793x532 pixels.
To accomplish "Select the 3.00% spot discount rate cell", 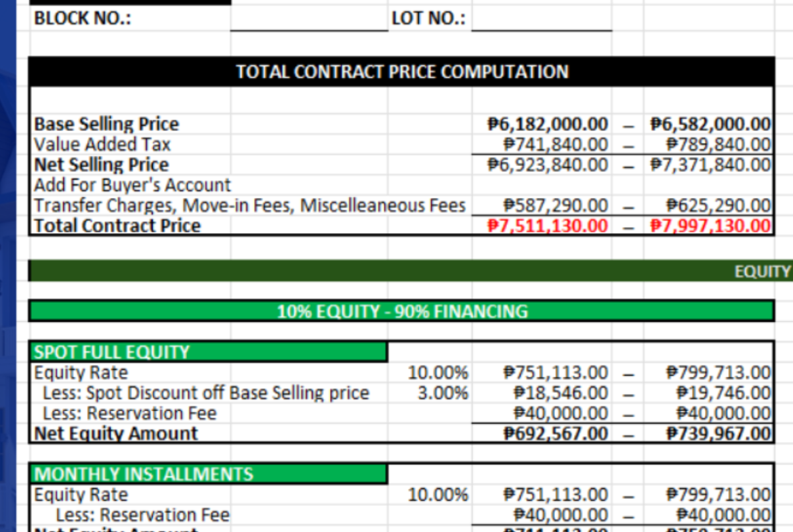I will click(x=442, y=393).
